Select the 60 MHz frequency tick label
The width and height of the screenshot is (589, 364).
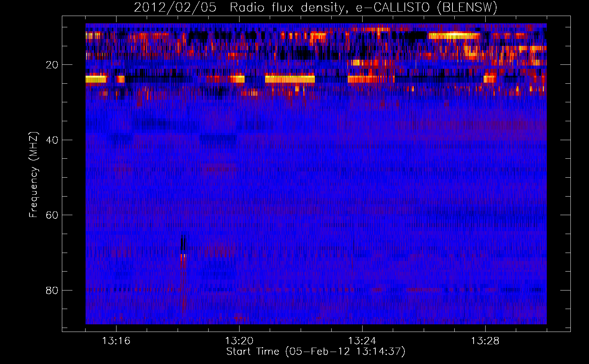click(52, 215)
